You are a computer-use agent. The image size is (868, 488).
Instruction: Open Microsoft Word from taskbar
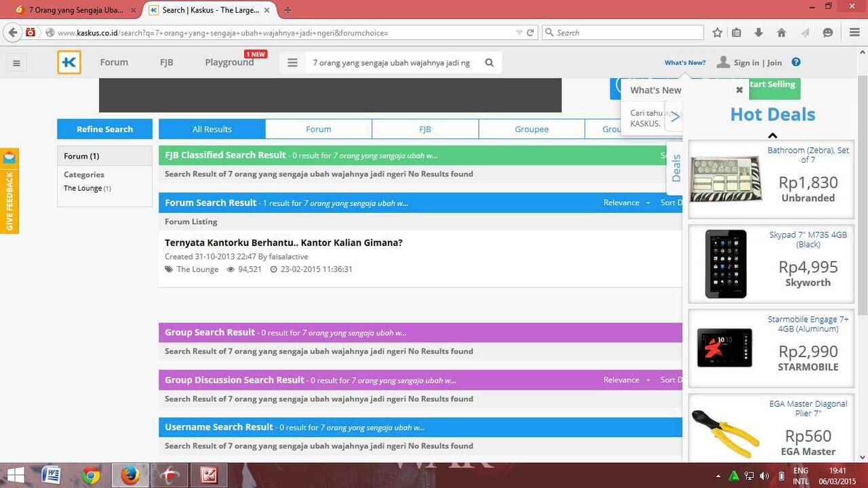[52, 475]
